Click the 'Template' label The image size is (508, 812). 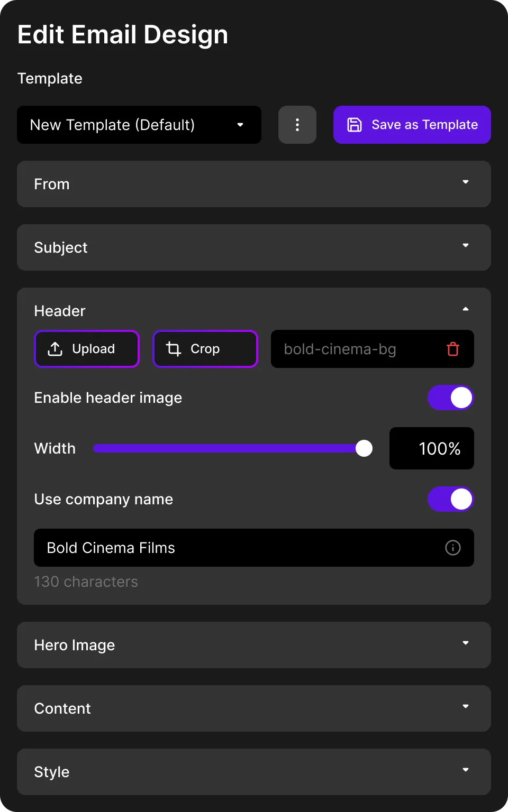click(50, 78)
